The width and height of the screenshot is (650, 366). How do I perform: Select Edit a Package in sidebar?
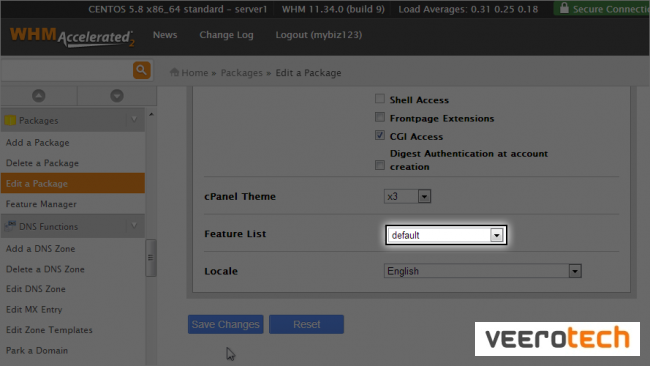tap(73, 183)
